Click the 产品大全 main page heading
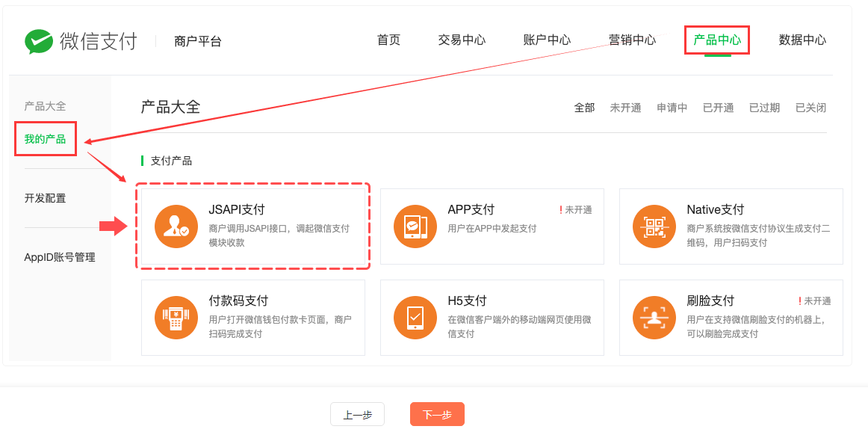868x441 pixels. click(170, 106)
